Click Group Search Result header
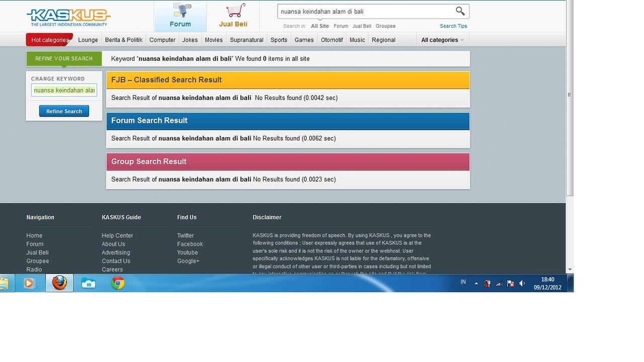The width and height of the screenshot is (644, 362). 288,161
